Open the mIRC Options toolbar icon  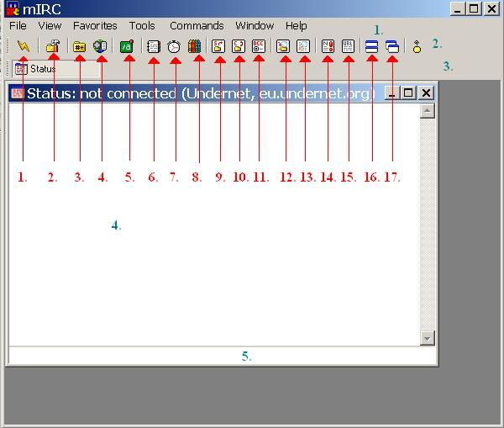[x=52, y=47]
